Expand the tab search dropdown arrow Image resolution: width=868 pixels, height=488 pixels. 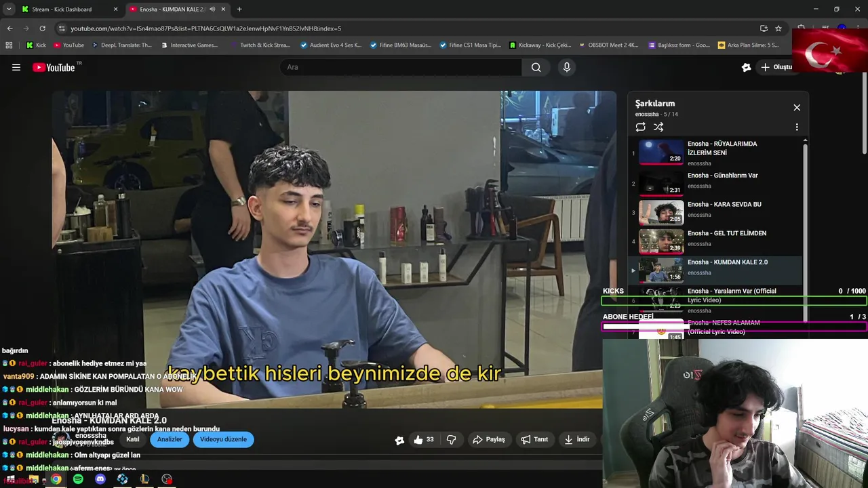pos(9,9)
